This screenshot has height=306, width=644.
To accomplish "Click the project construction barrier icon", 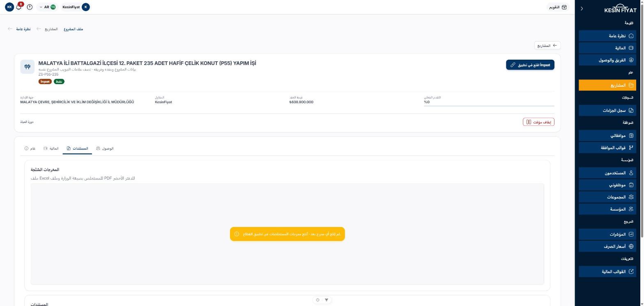I will [x=28, y=67].
